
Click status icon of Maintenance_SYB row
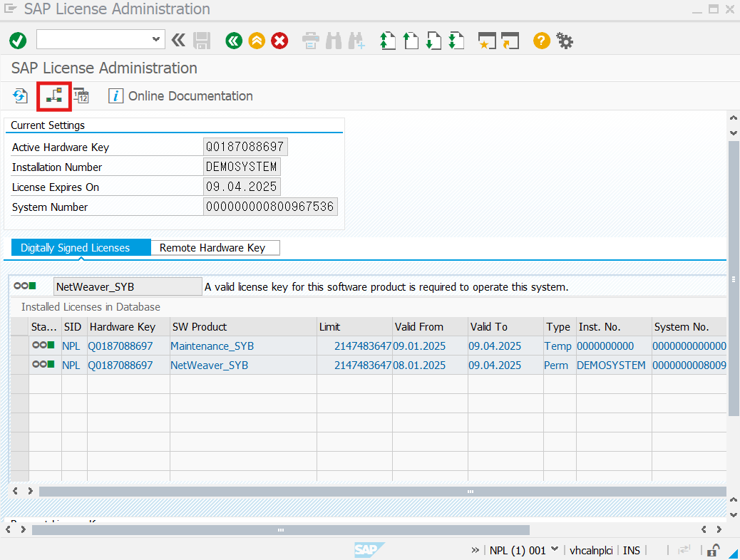tap(43, 346)
